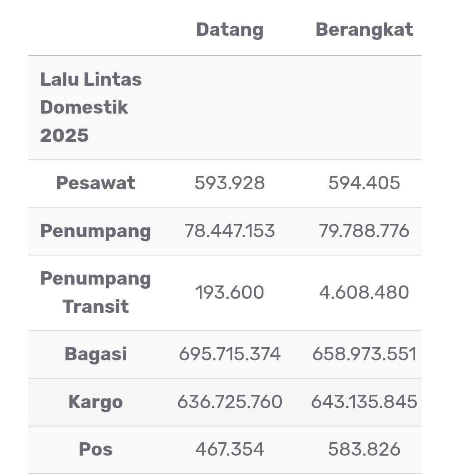Viewport: 449px width, 476px height.
Task: Select the Lalu Lintas Domestik 2025 heading
Action: pos(91,107)
